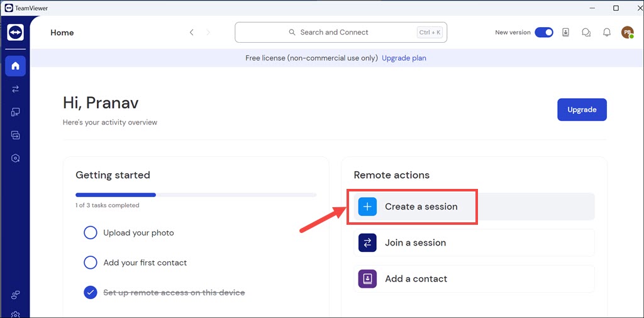Click the TeamViewer logo atop the sidebar
Viewport: 644px width, 318px height.
[15, 33]
